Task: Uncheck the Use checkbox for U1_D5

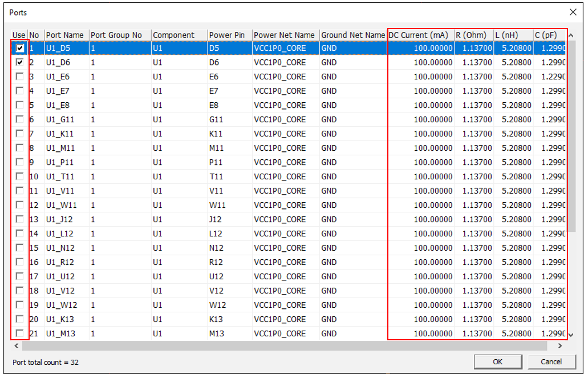Action: 20,49
